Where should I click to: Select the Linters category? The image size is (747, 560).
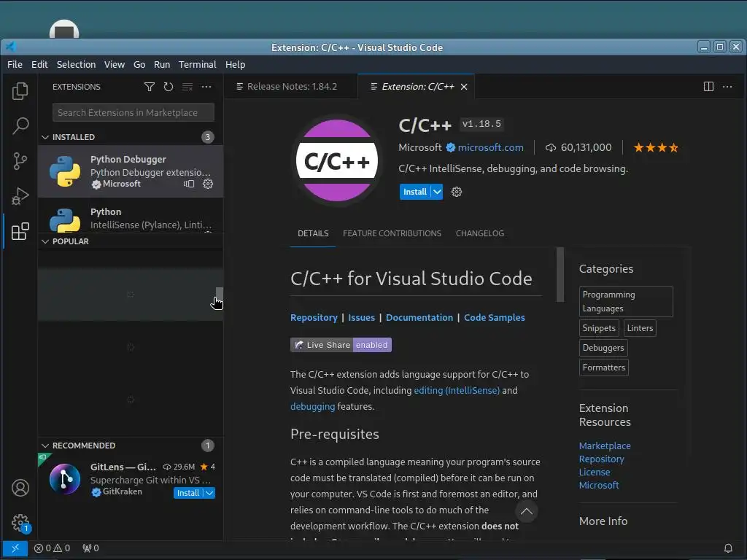coord(640,328)
